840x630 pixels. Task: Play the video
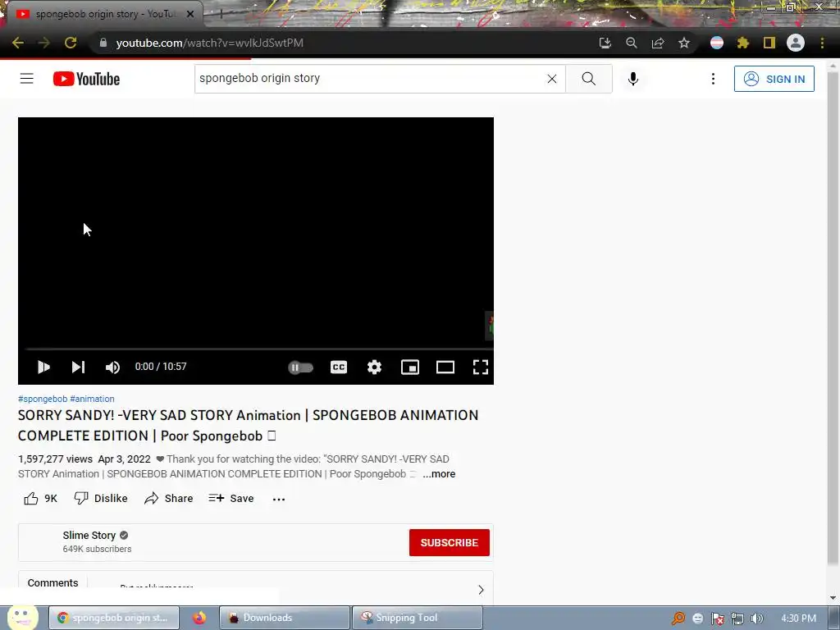coord(44,367)
